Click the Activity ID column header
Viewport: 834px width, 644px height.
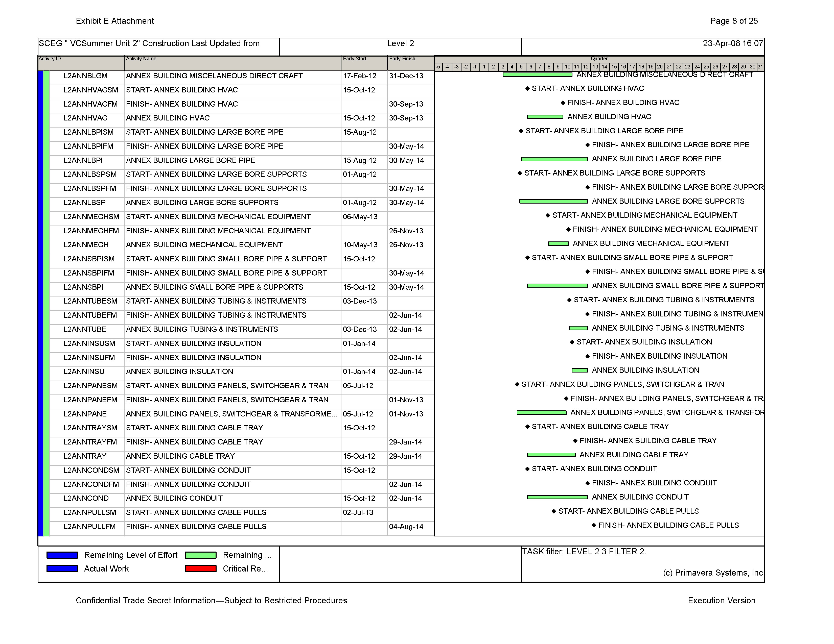(x=81, y=63)
